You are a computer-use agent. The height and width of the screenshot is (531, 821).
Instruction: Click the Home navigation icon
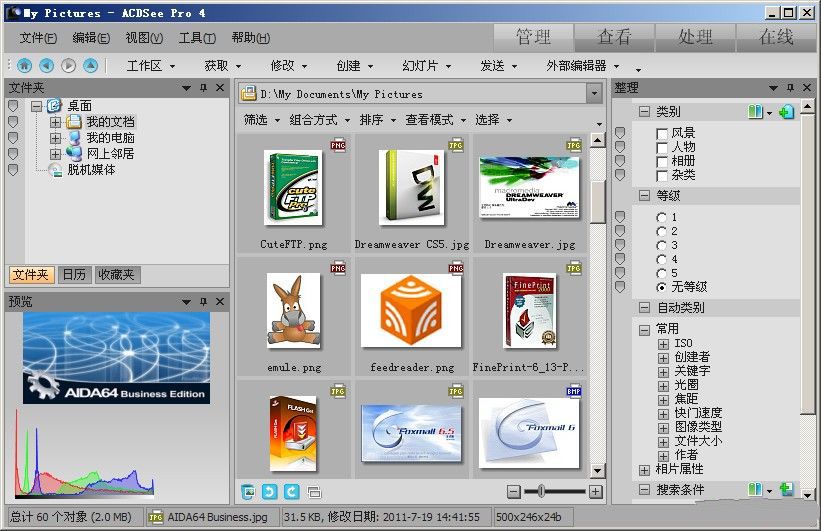[x=24, y=65]
